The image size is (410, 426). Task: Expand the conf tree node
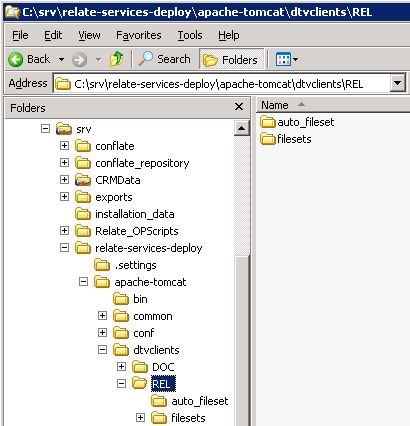pos(102,332)
